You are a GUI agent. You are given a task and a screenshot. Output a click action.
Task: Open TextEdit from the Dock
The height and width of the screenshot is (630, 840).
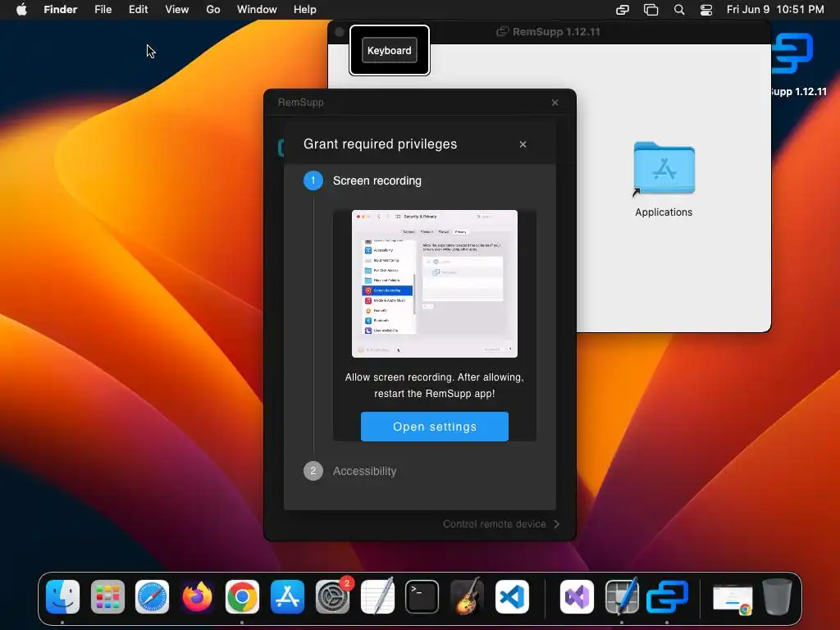(x=377, y=596)
